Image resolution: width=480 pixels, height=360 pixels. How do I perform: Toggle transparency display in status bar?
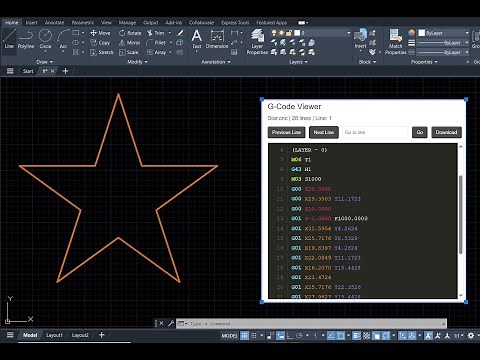pyautogui.click(x=366, y=335)
